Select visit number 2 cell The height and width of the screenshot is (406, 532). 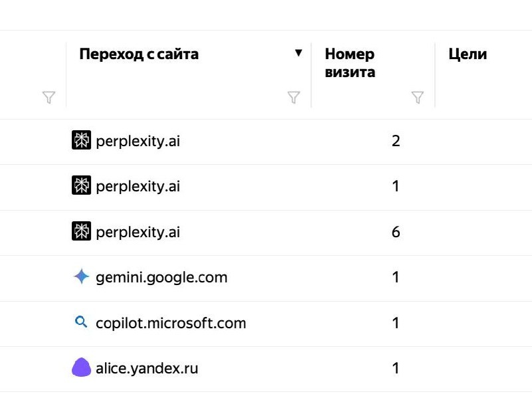tap(396, 141)
